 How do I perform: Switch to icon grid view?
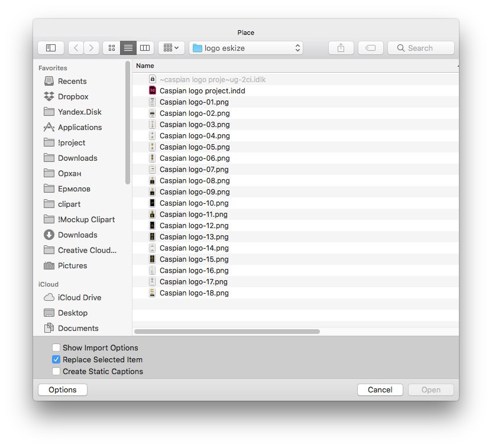(x=112, y=48)
